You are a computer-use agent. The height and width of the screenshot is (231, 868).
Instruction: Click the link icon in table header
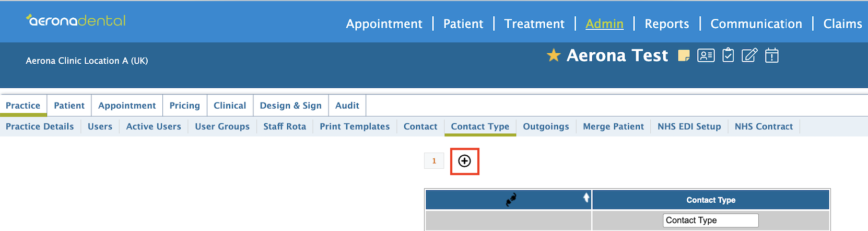point(511,200)
